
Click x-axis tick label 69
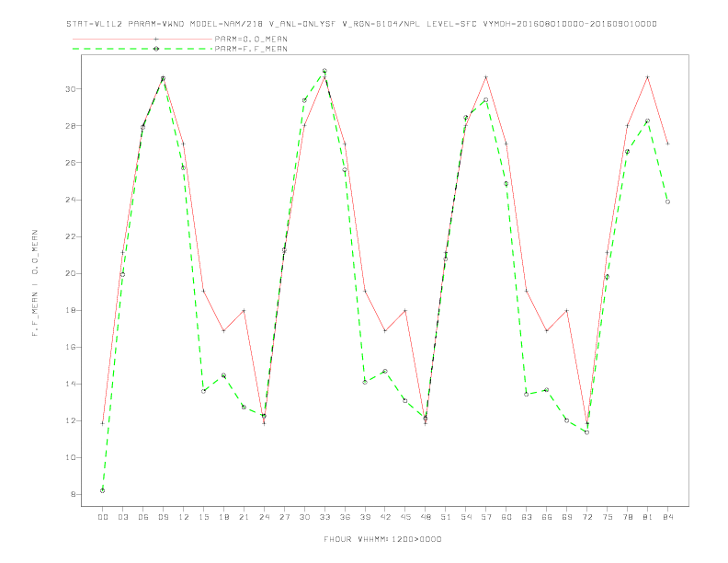click(567, 517)
